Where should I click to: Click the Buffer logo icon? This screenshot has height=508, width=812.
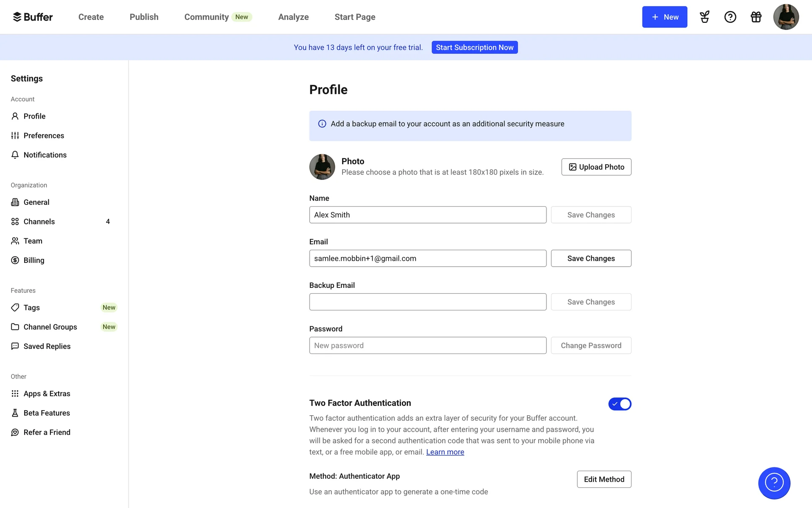click(17, 17)
